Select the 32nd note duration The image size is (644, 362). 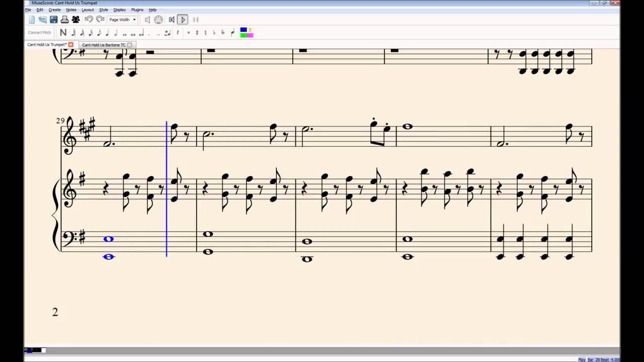pos(82,33)
